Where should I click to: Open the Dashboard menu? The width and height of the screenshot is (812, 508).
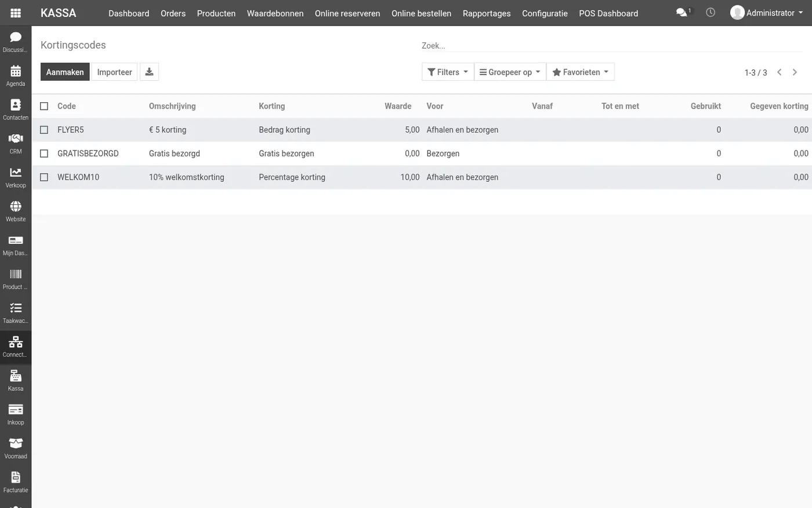[129, 13]
